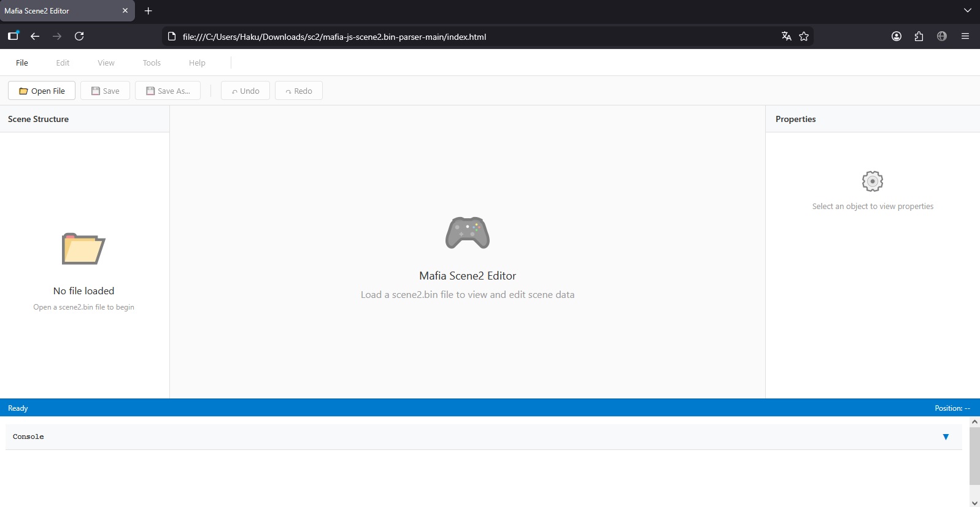Open the Help menu
980x507 pixels.
197,63
